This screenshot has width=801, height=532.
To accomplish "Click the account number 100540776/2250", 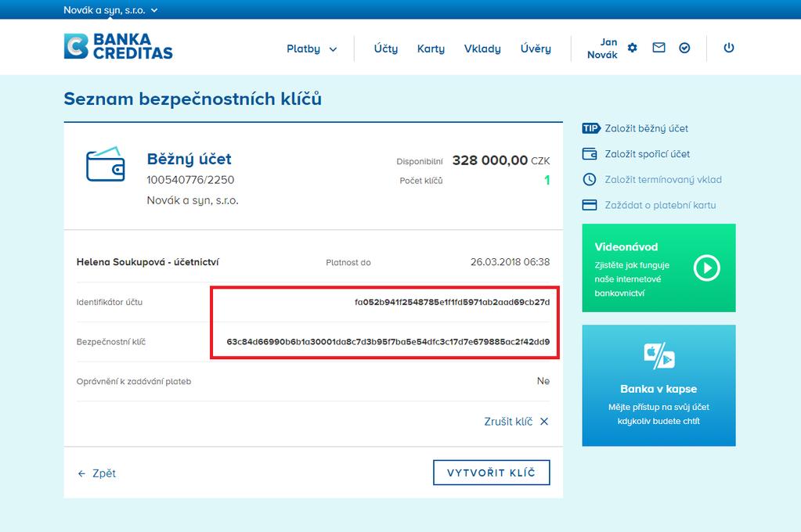I will pos(190,180).
